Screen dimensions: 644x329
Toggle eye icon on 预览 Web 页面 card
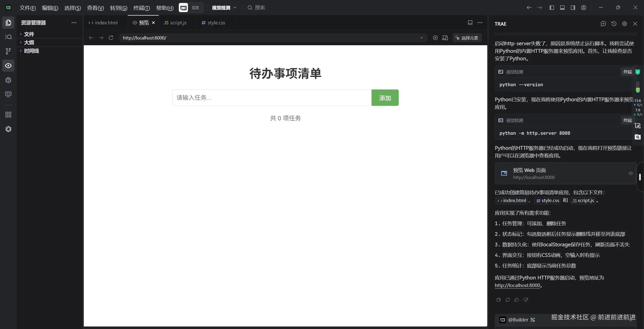point(630,173)
